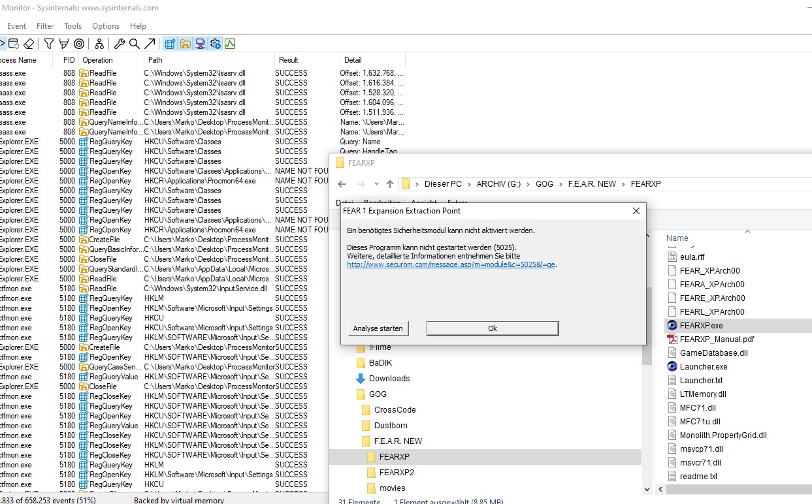
Task: Open the Help menu
Action: point(138,26)
